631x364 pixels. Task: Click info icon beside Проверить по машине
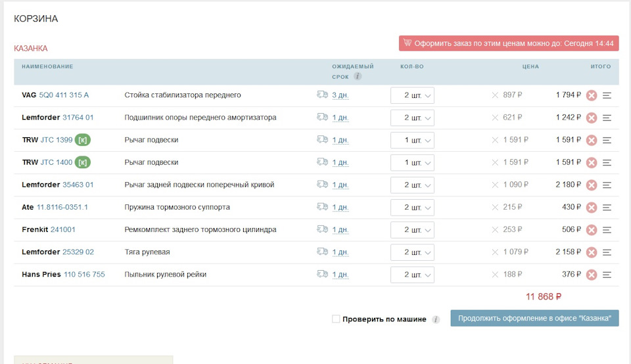pyautogui.click(x=436, y=320)
